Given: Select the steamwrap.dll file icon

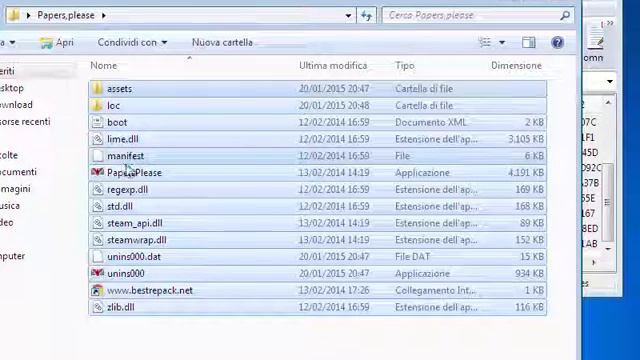Looking at the screenshot, I should click(x=97, y=240).
